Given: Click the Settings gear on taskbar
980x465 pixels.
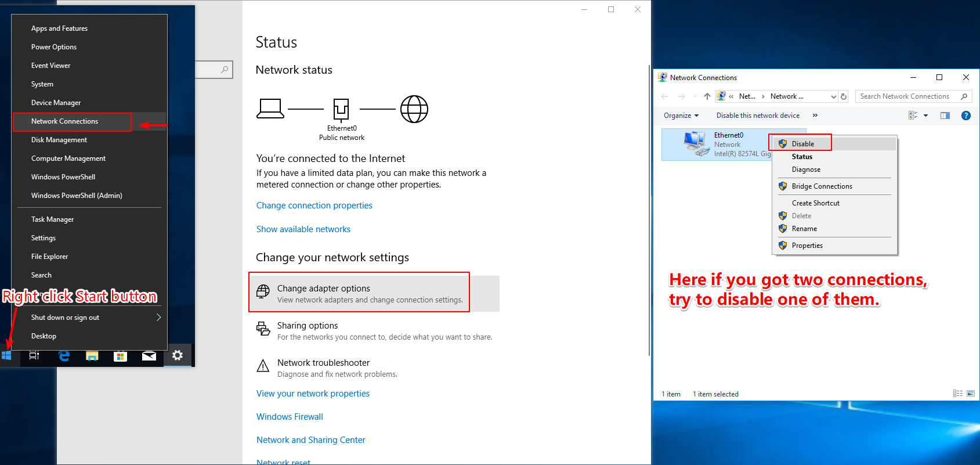Looking at the screenshot, I should point(178,355).
